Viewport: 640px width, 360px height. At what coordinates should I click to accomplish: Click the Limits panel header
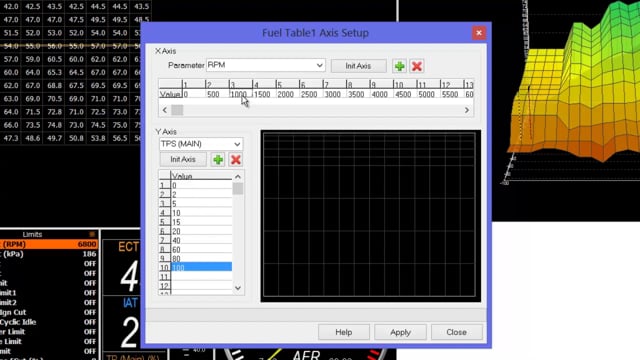point(49,234)
